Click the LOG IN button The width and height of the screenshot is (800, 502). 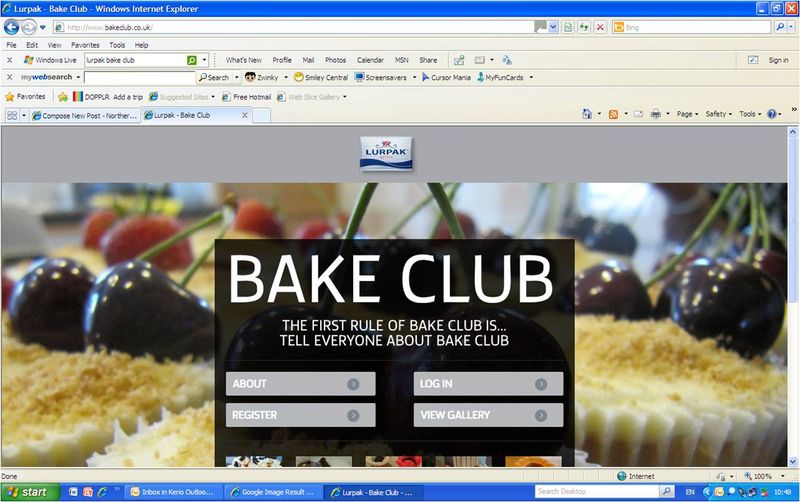pyautogui.click(x=488, y=384)
